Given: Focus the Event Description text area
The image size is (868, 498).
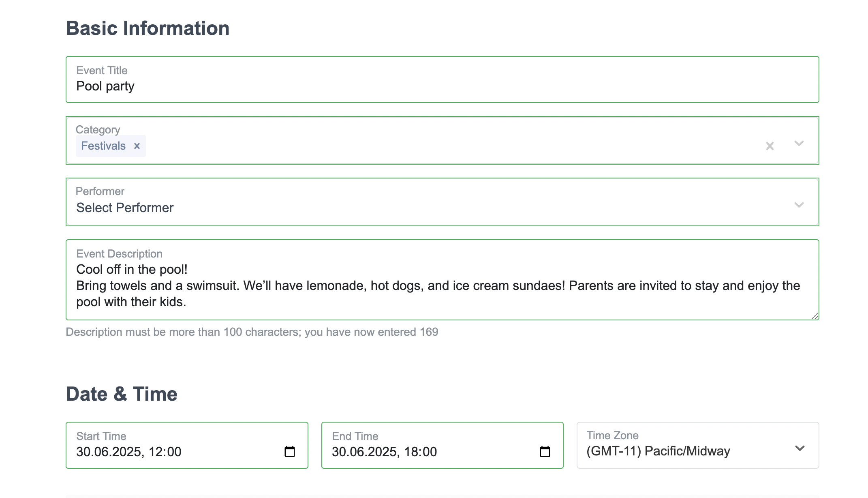Looking at the screenshot, I should pos(443,280).
